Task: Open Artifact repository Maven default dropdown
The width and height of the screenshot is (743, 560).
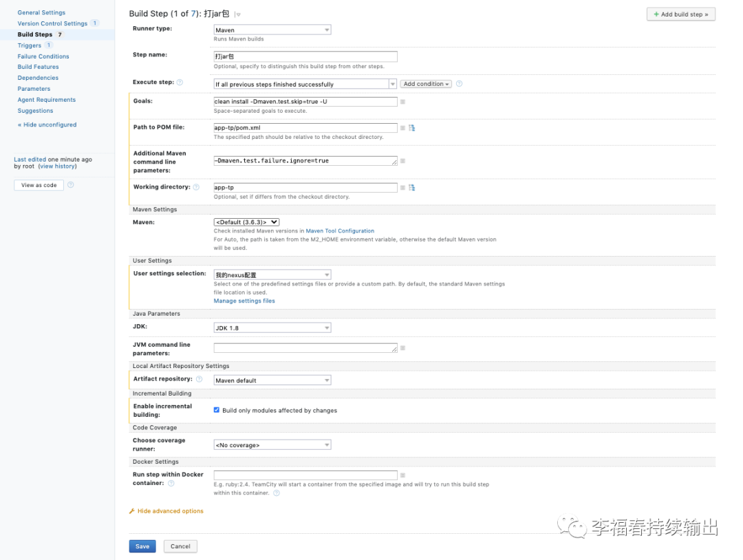Action: pos(272,380)
